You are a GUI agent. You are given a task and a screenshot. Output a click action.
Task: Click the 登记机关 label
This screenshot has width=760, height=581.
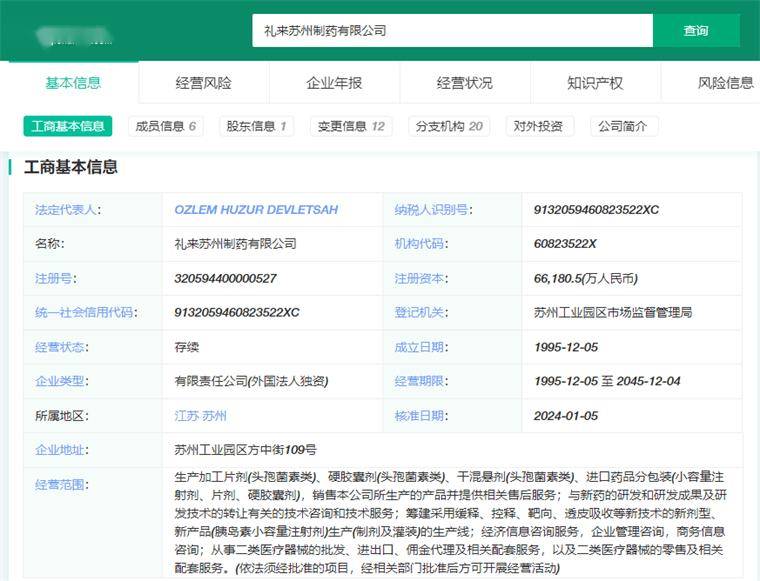coord(421,313)
